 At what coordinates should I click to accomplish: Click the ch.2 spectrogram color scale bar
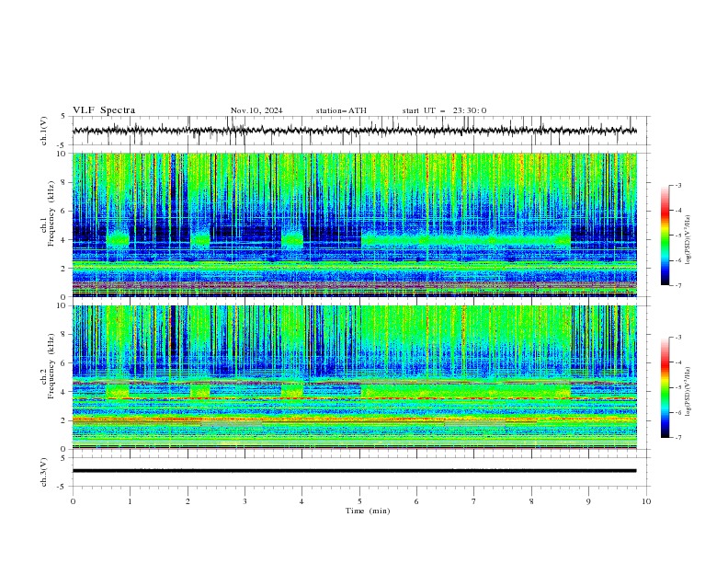pos(665,387)
